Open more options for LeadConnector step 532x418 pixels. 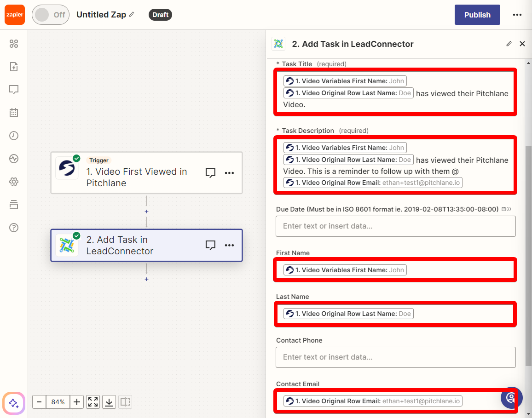229,245
